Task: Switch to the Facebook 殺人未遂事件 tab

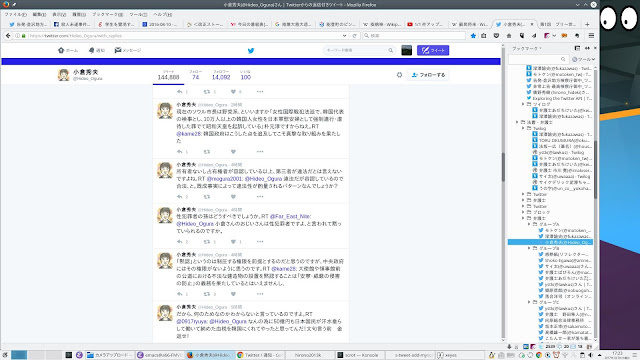Action: pyautogui.click(x=72, y=24)
